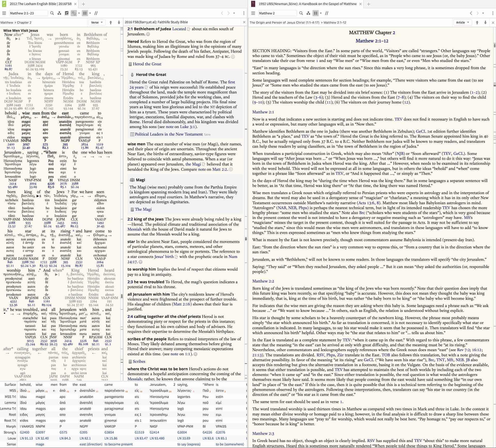The width and height of the screenshot is (496, 448).
Task: Click the checklist icon in the Lexham toolbar
Action: [x=67, y=13]
